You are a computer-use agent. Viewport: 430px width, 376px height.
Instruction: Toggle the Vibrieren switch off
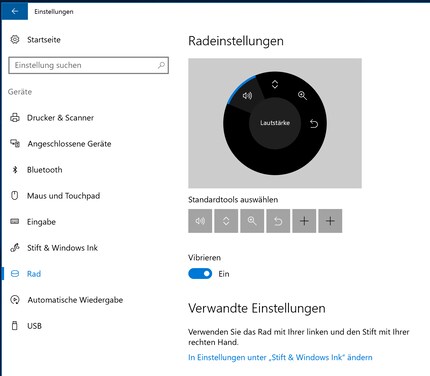[x=200, y=274]
